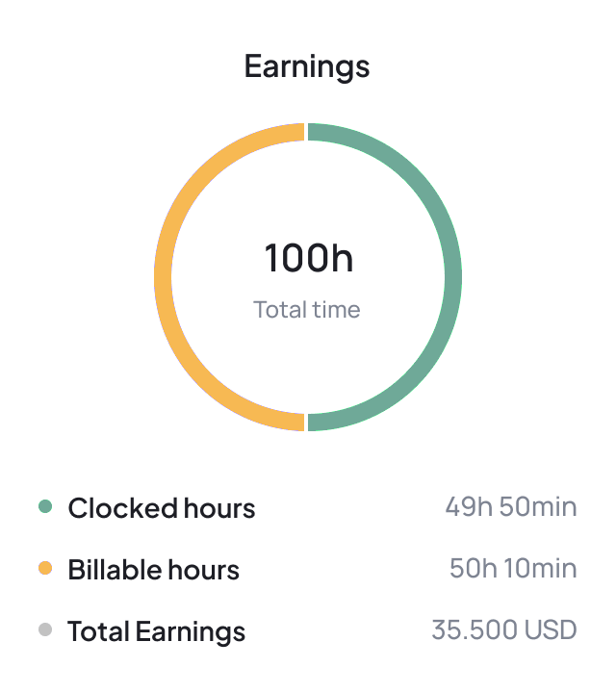The width and height of the screenshot is (616, 693).
Task: Click the USD currency unit
Action: pos(550,630)
